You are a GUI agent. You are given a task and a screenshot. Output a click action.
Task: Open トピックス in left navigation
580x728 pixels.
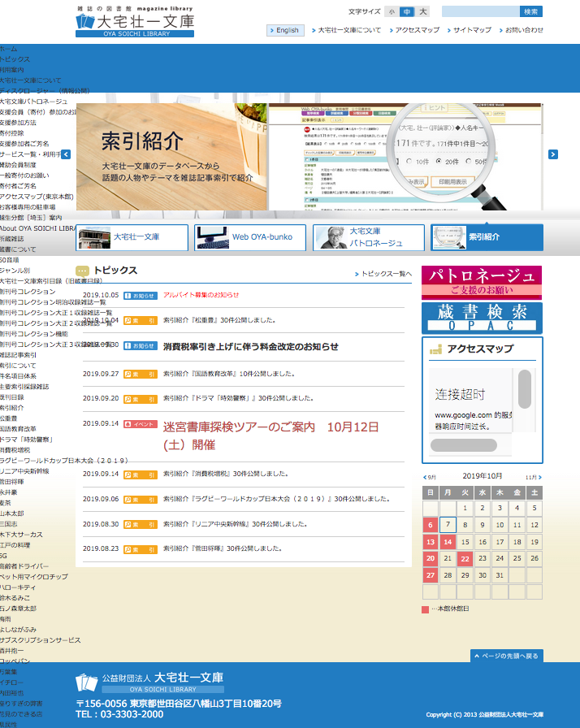(x=15, y=59)
